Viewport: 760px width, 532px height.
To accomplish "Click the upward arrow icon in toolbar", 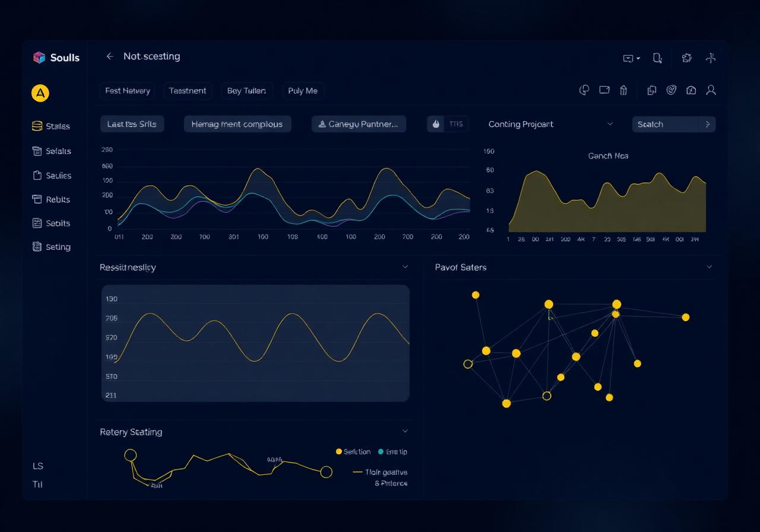I will [x=623, y=90].
